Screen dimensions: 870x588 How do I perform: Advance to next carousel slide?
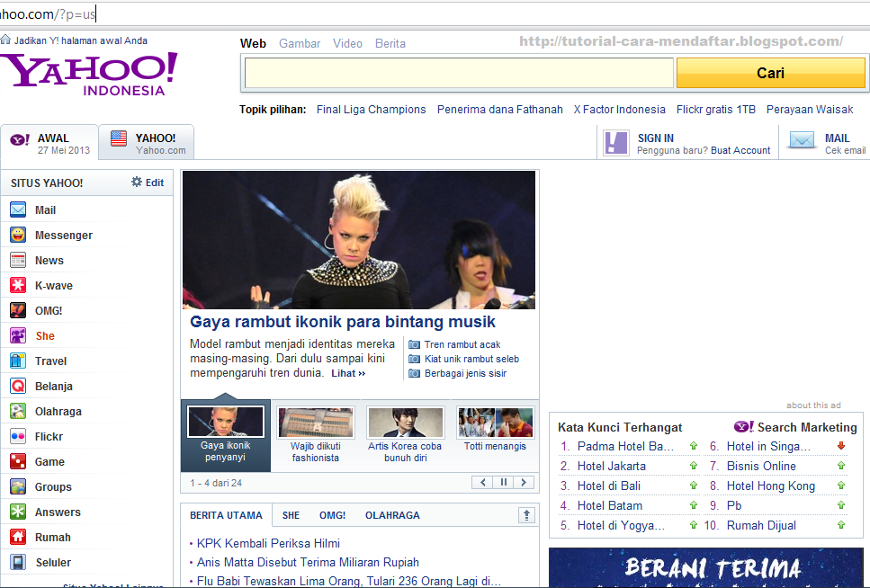(x=524, y=483)
